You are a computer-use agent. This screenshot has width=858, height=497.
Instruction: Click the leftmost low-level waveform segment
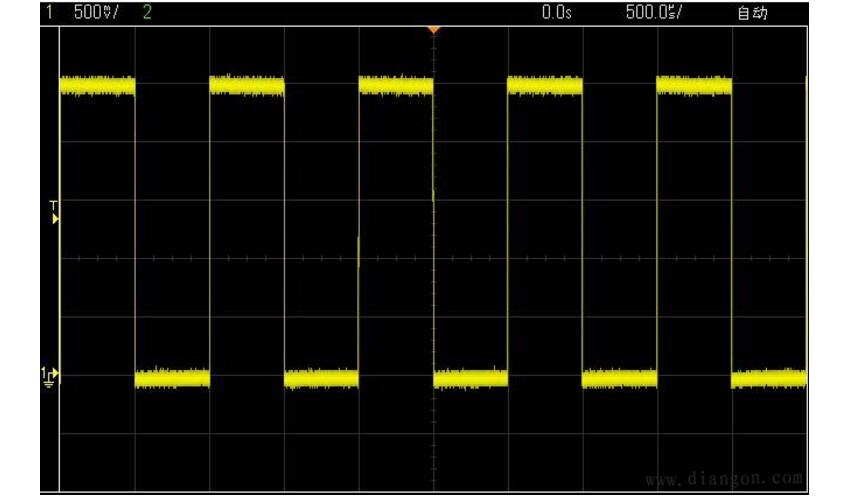[x=172, y=378]
